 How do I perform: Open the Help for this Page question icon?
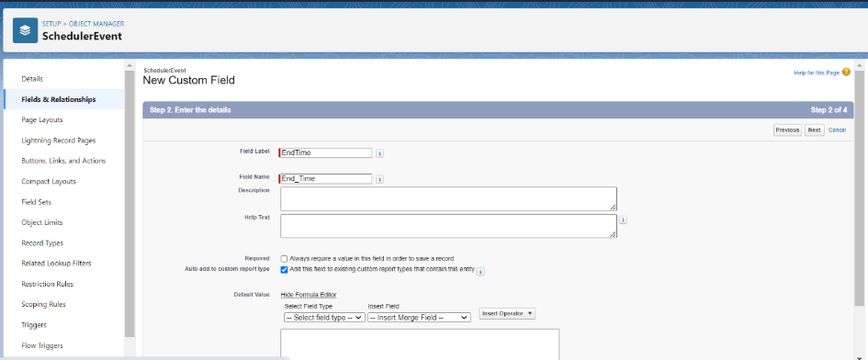coord(846,72)
